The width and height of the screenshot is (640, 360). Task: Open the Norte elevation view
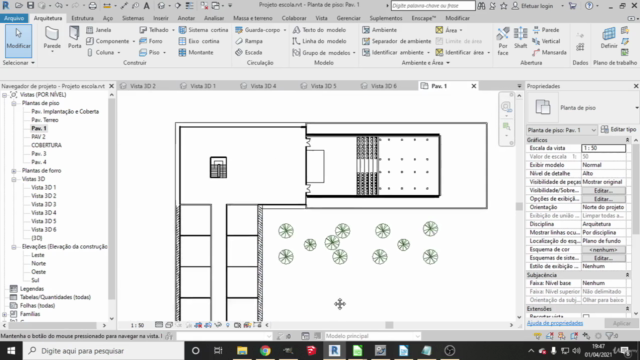coord(38,264)
